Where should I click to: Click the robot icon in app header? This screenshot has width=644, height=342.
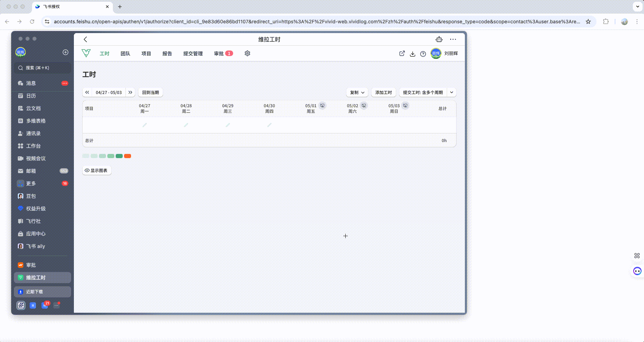point(439,39)
